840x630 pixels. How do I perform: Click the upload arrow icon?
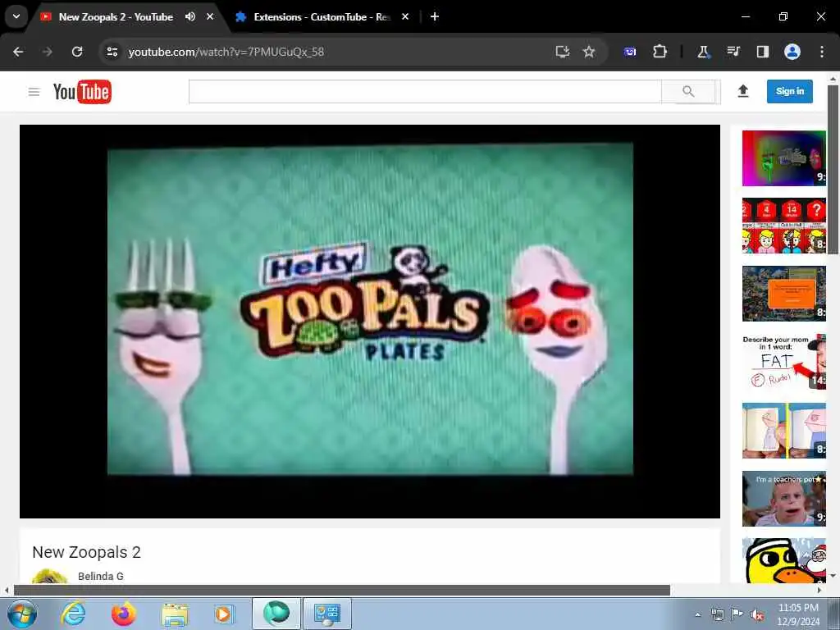click(x=743, y=91)
